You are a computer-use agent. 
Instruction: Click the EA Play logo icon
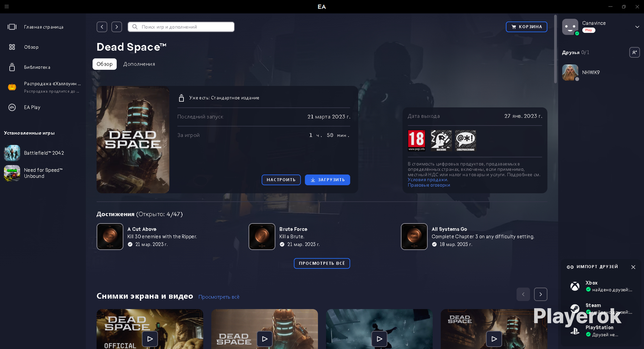(x=12, y=107)
